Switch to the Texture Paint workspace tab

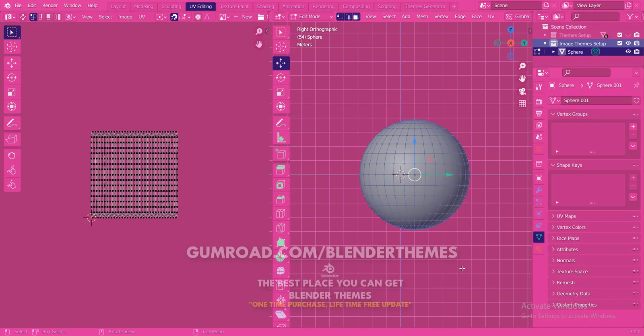click(234, 6)
